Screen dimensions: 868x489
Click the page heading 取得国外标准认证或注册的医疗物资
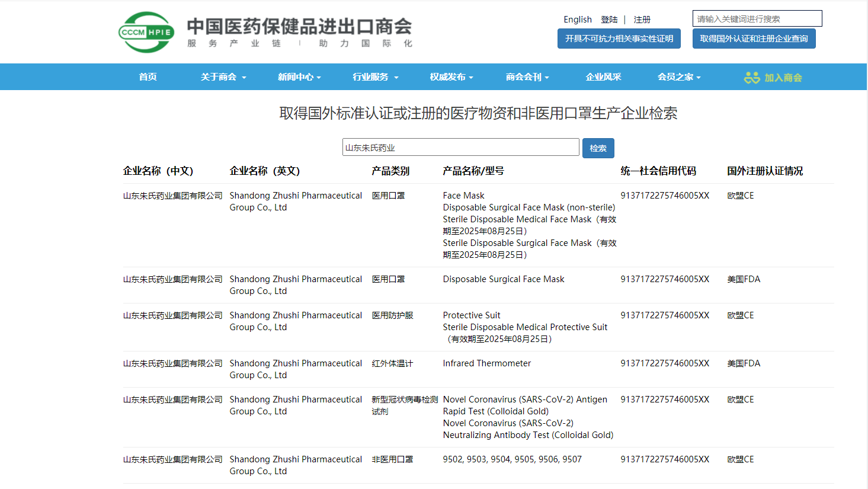(x=479, y=113)
